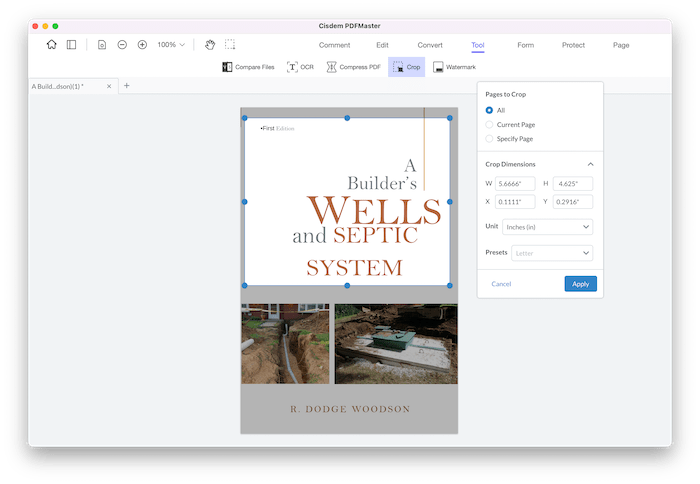Select the hand pan tool
The image size is (700, 484).
pos(210,45)
